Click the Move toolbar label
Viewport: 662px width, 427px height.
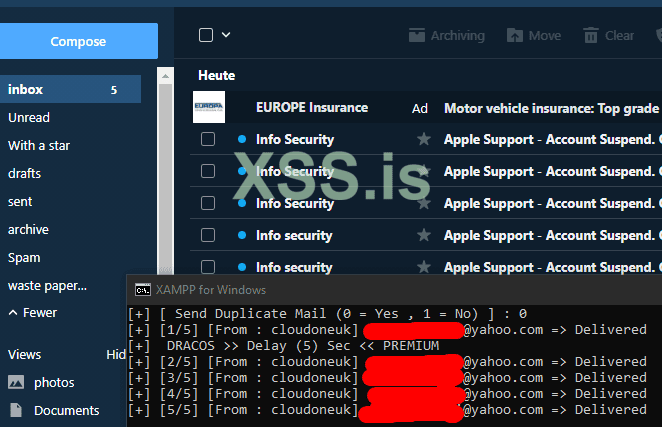coord(545,36)
